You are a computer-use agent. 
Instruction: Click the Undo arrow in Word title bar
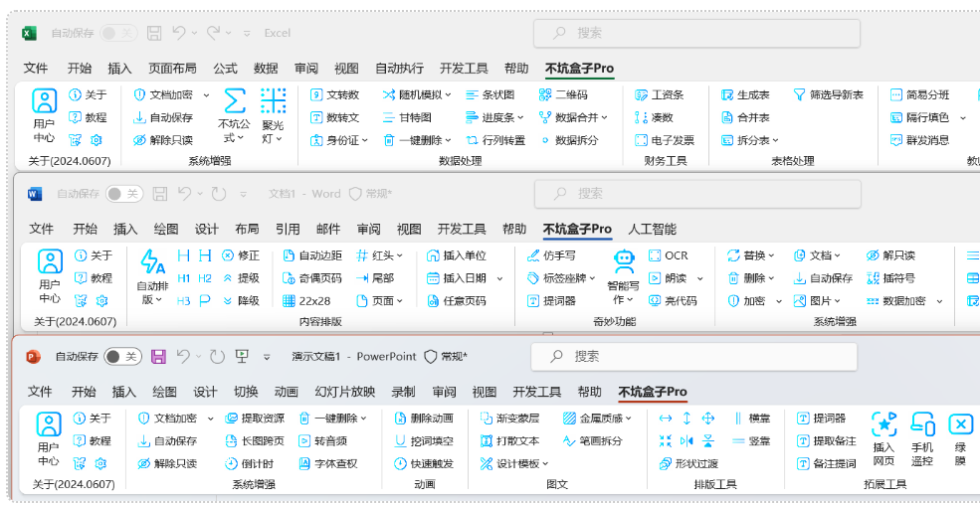(184, 194)
